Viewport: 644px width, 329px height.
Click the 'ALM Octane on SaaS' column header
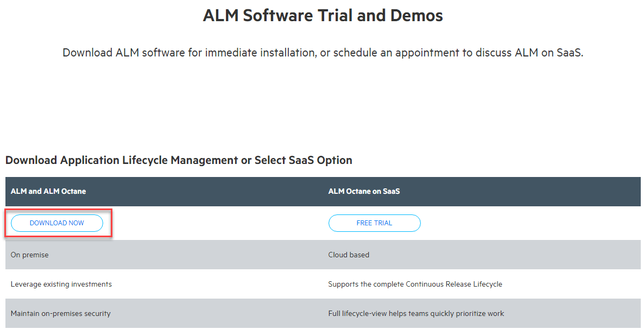pyautogui.click(x=364, y=191)
